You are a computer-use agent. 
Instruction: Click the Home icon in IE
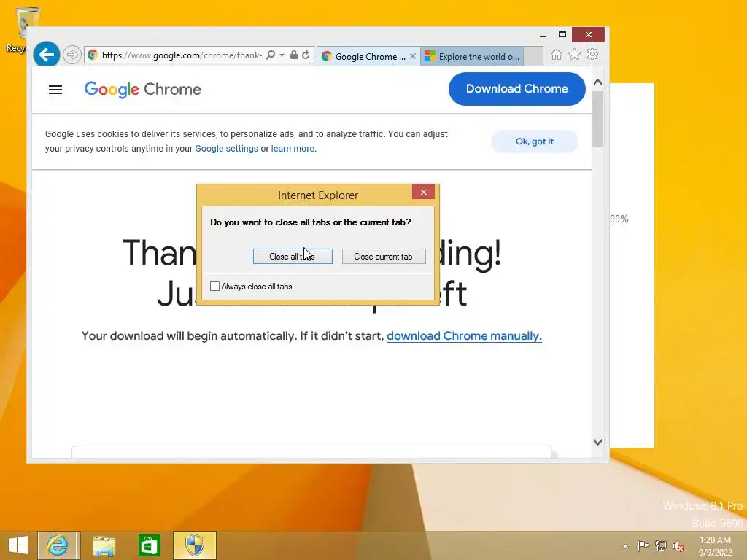tap(556, 55)
